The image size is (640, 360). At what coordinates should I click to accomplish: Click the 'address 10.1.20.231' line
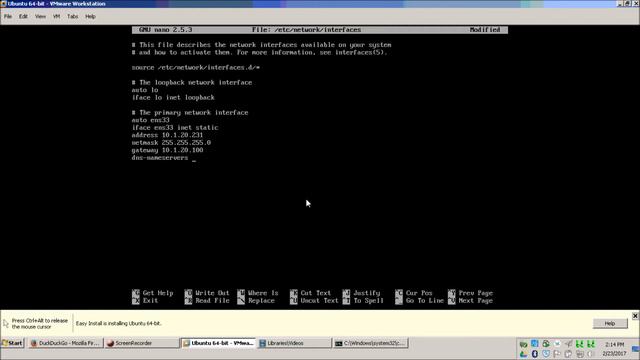167,135
